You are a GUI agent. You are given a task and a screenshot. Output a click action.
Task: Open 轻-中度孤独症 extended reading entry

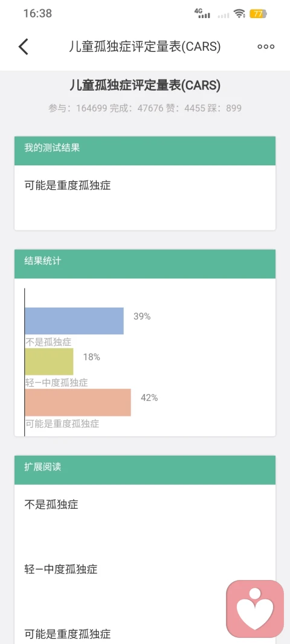point(61,569)
